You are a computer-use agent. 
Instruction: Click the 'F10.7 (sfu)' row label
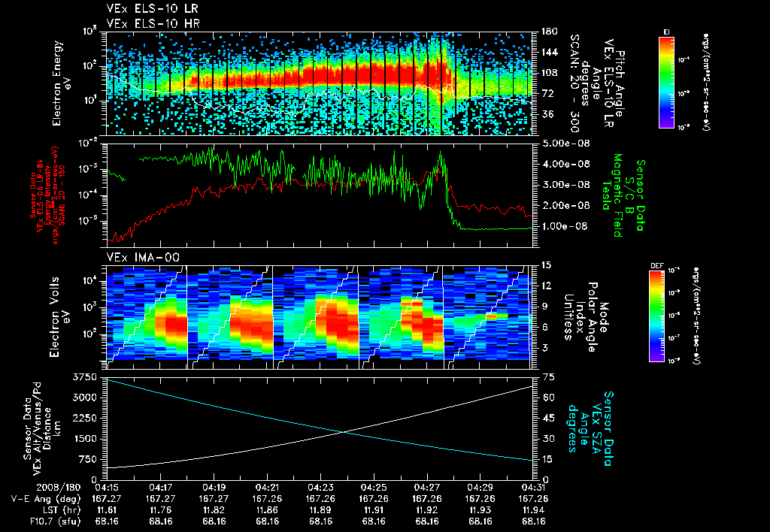point(54,521)
